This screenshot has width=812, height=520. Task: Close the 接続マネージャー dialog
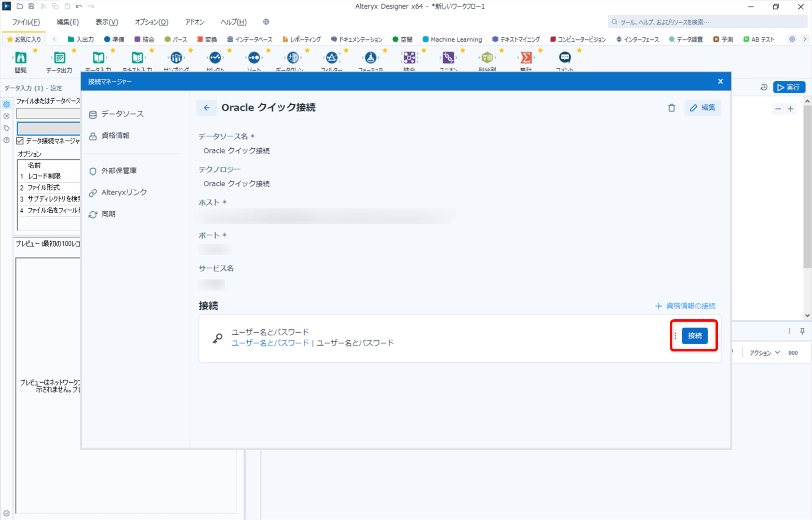coord(720,81)
